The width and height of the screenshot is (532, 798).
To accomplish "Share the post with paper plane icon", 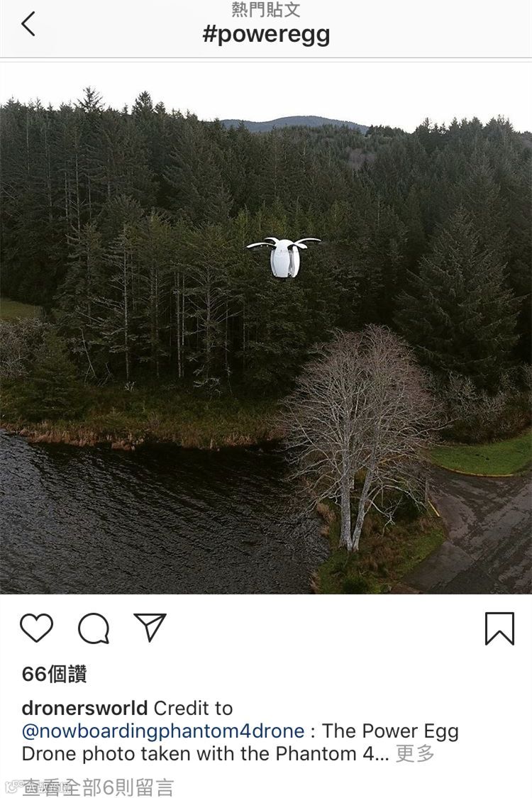I will 150,626.
